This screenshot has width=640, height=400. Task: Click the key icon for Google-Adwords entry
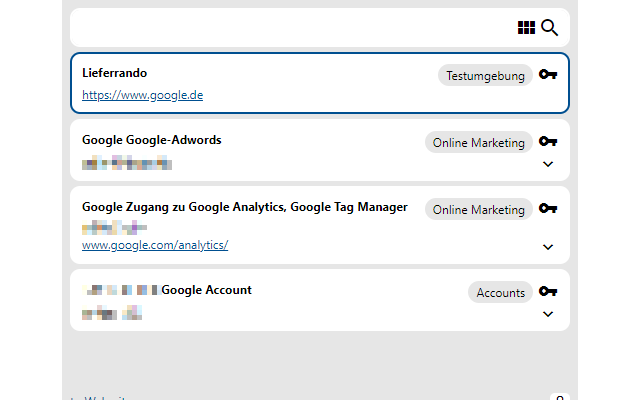pyautogui.click(x=547, y=142)
